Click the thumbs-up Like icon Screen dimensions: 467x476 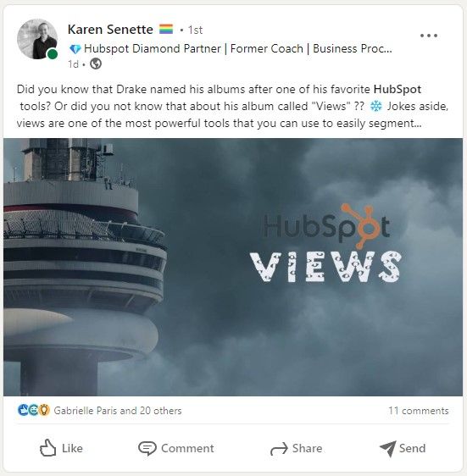click(48, 448)
